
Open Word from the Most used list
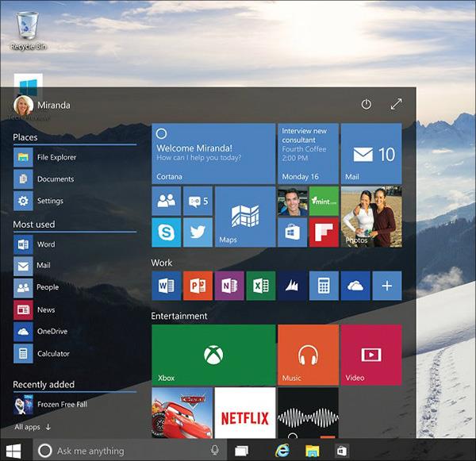45,244
